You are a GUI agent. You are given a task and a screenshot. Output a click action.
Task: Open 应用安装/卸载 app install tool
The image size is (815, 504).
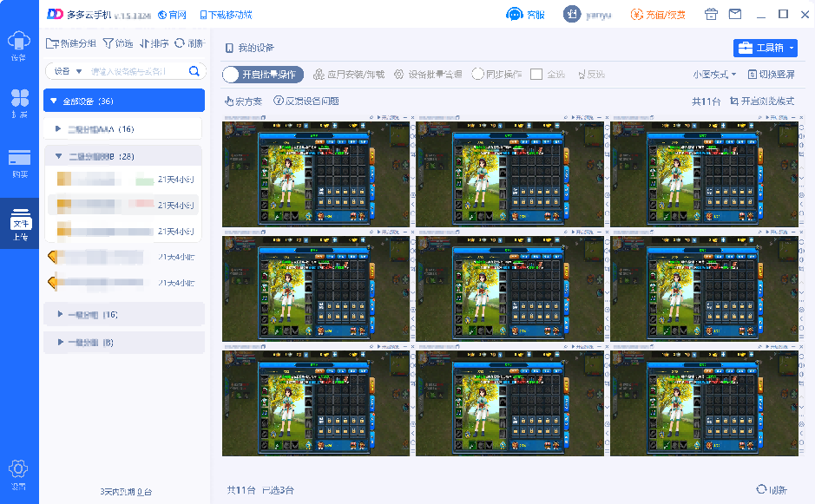click(349, 75)
